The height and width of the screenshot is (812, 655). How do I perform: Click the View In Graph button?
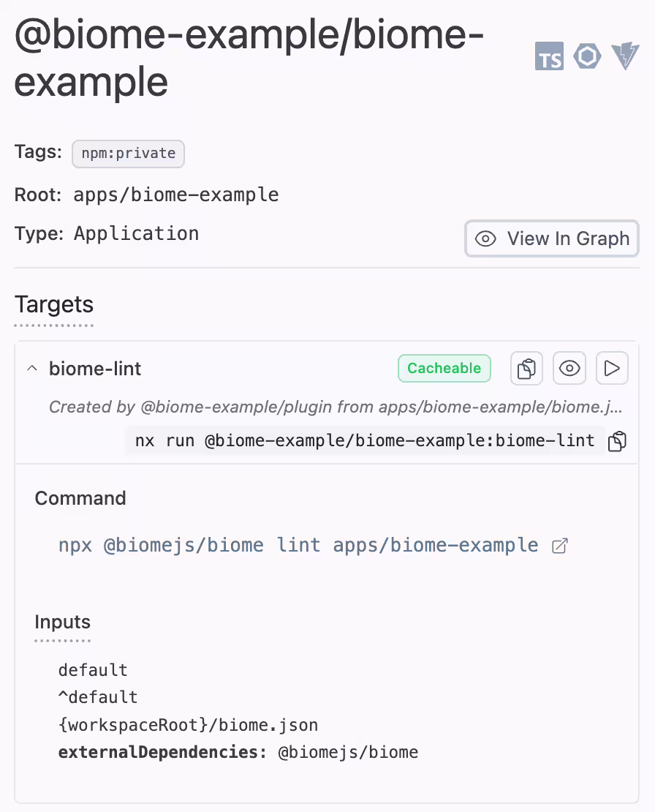552,238
